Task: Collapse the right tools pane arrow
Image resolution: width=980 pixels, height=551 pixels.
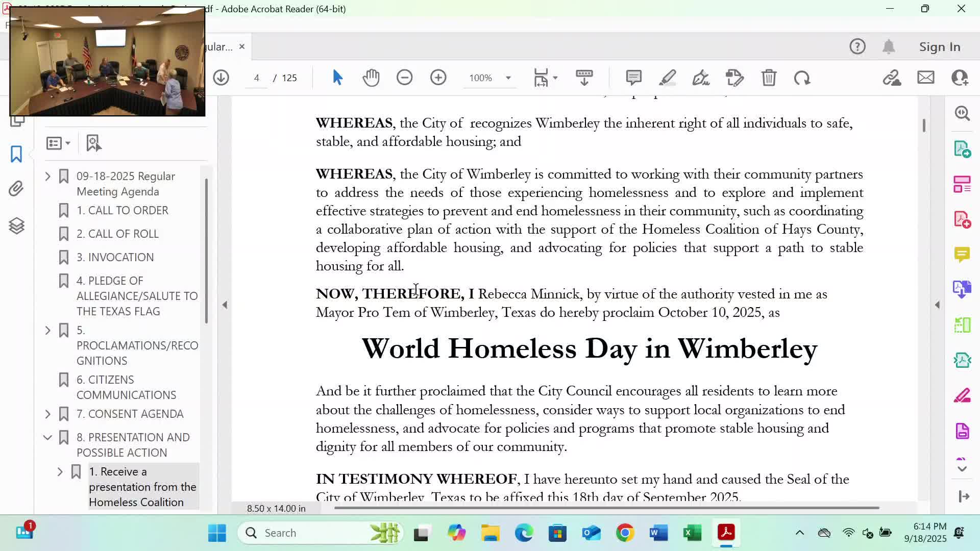Action: [937, 305]
